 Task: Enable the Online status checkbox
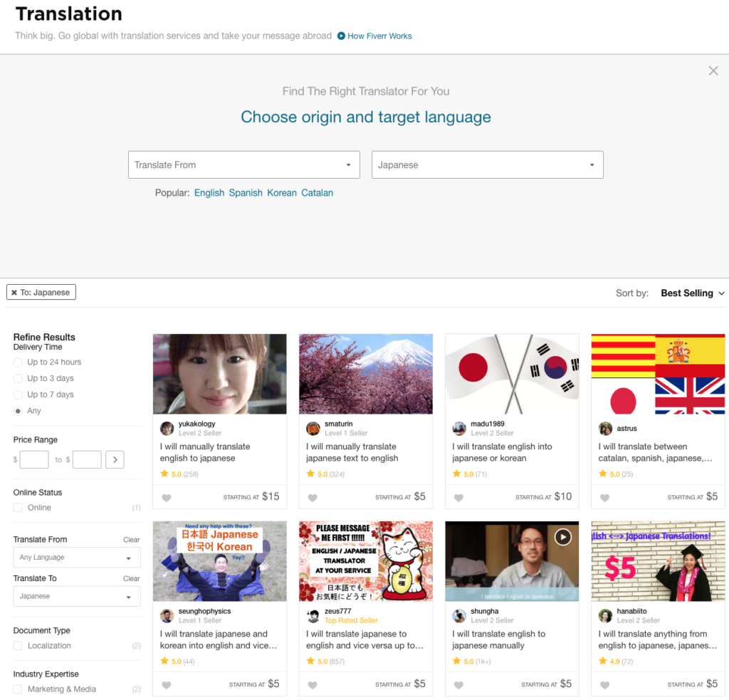tap(18, 508)
